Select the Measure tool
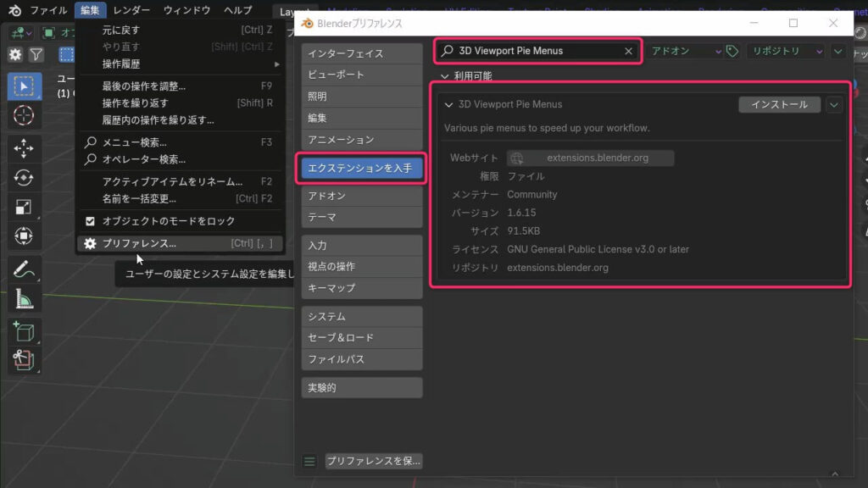This screenshot has width=868, height=488. tap(24, 299)
